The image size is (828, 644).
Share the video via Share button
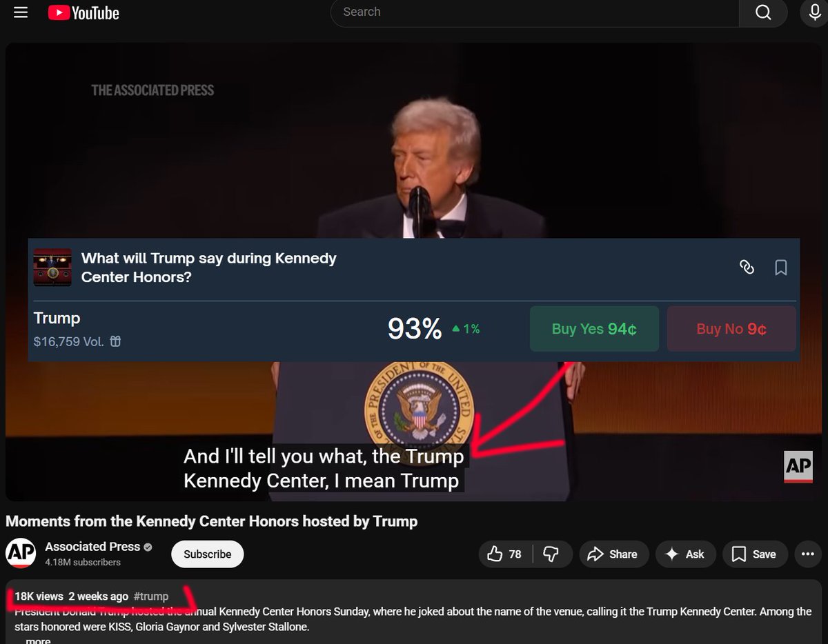613,554
